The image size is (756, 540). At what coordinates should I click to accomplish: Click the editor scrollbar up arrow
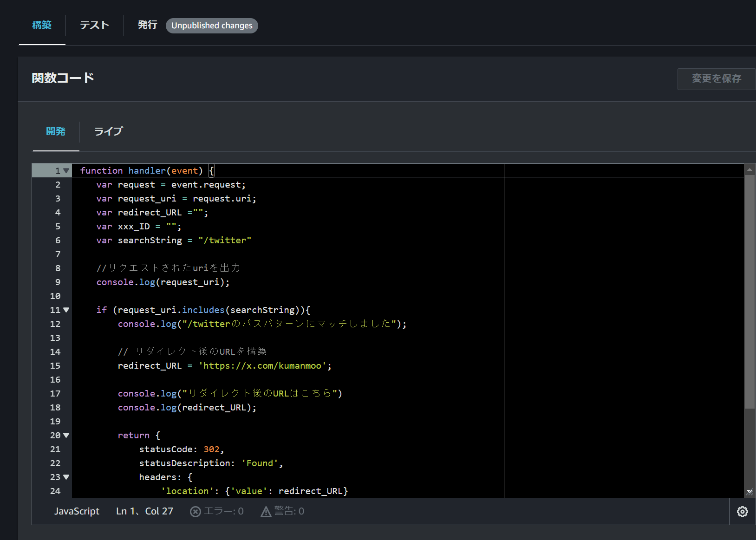click(749, 170)
